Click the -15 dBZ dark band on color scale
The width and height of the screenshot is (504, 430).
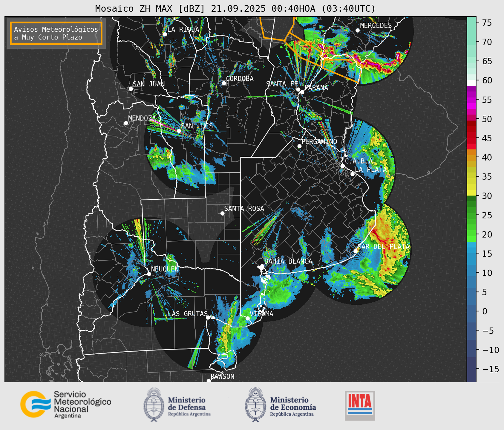coord(471,369)
